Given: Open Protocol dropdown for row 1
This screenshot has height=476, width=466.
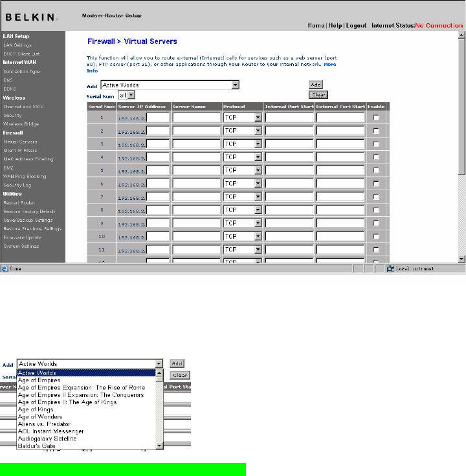Looking at the screenshot, I should [243, 118].
